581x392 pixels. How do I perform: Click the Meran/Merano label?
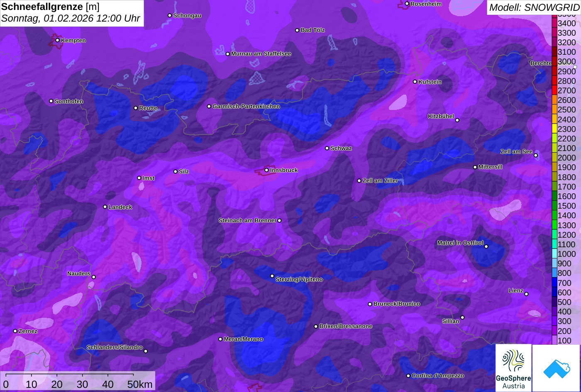pyautogui.click(x=244, y=339)
